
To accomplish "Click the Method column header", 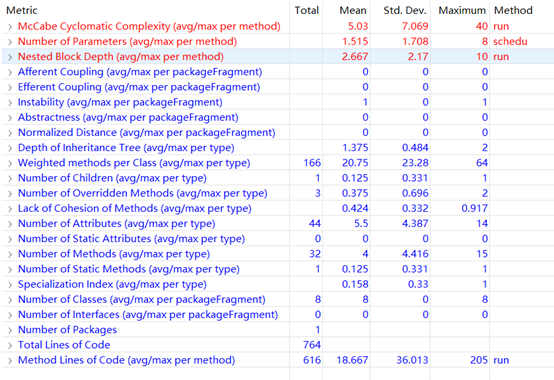I will tap(513, 10).
